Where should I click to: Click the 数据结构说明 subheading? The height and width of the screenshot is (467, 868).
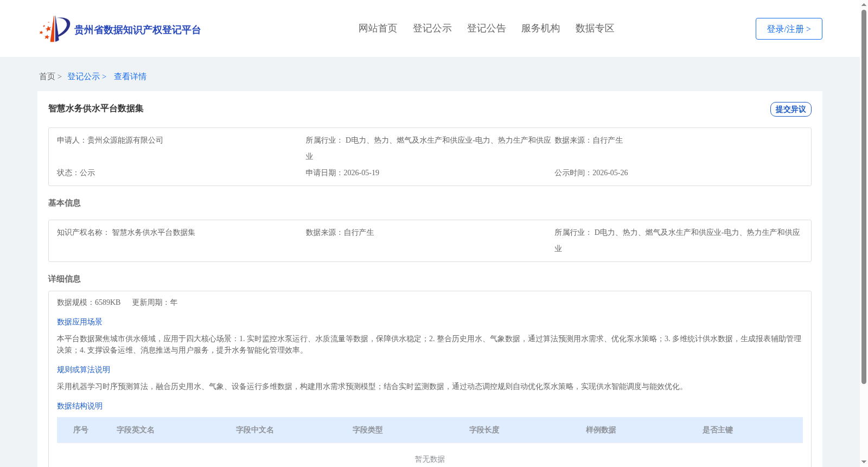pyautogui.click(x=80, y=406)
